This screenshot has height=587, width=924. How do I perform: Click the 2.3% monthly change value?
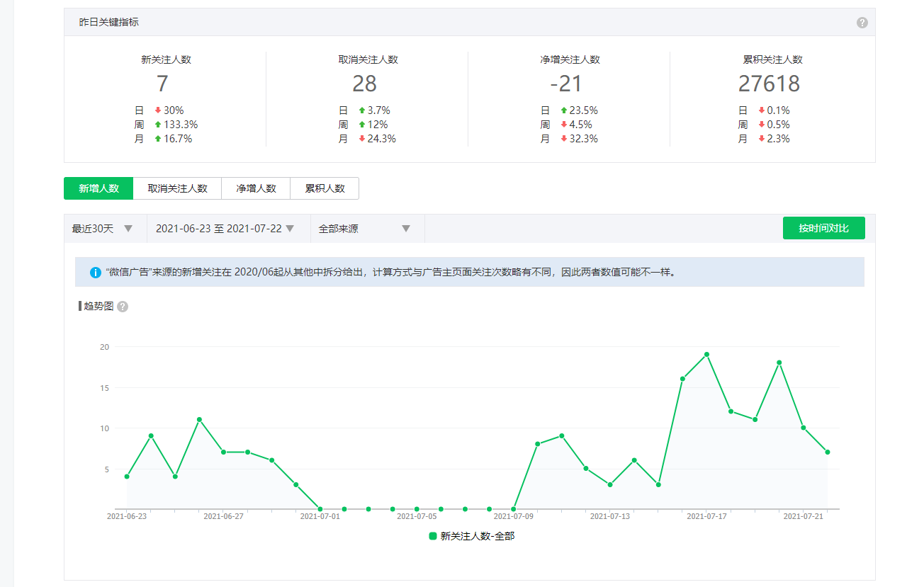[779, 139]
